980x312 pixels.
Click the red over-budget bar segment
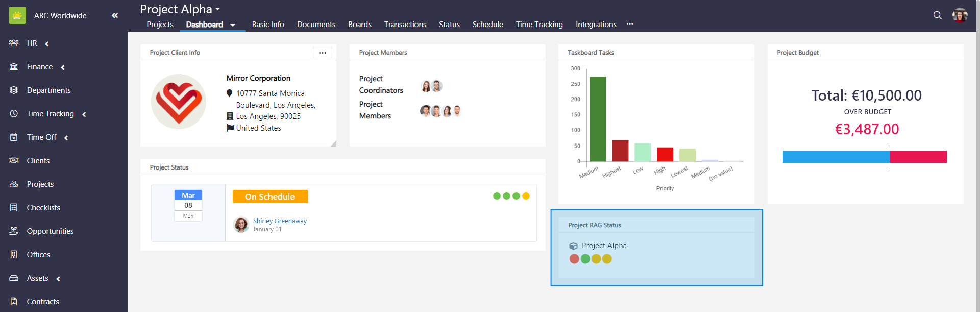coord(918,157)
